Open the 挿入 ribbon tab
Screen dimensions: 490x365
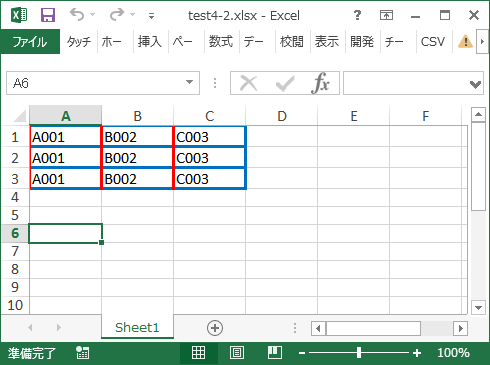click(x=150, y=42)
